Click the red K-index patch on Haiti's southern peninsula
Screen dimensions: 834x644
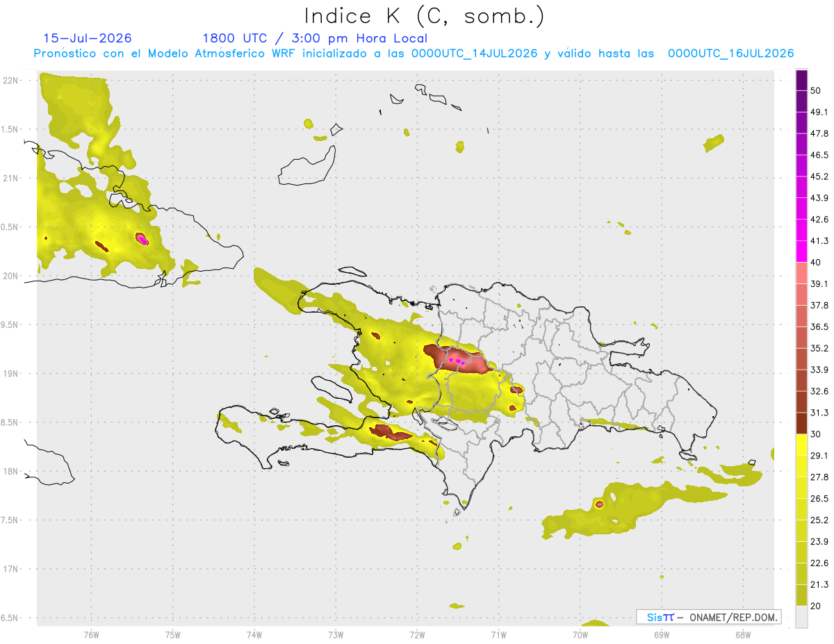pos(389,433)
